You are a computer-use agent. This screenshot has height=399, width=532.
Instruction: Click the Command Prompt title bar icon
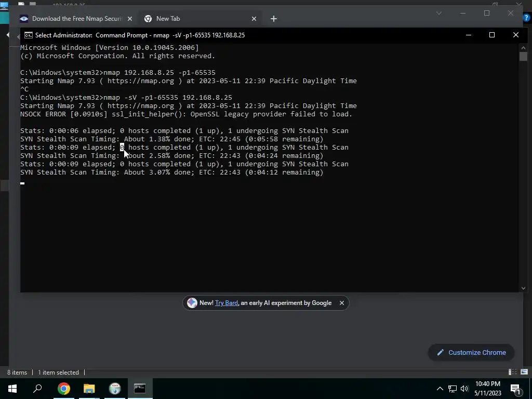(x=29, y=35)
